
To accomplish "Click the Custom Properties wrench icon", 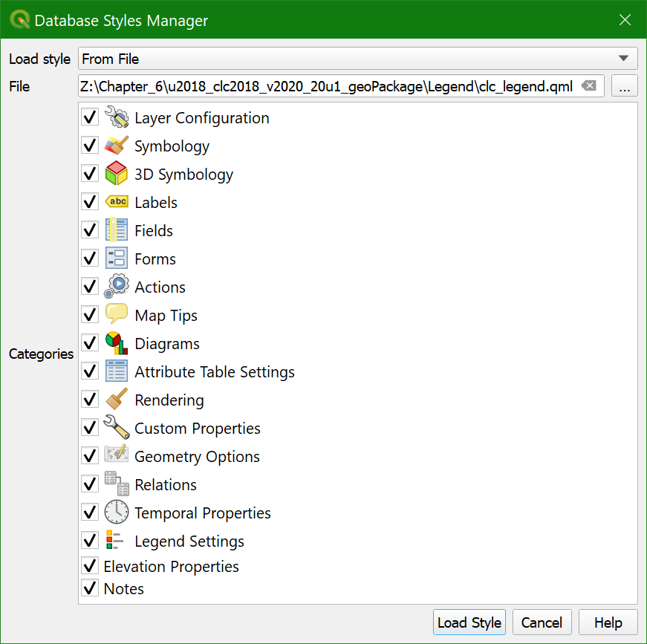I will click(117, 427).
